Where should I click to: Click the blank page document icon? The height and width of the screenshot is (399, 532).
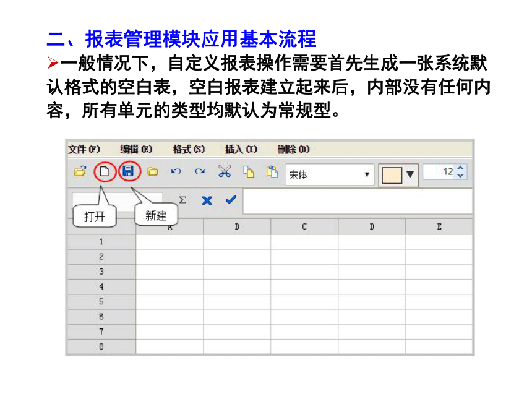pos(105,171)
